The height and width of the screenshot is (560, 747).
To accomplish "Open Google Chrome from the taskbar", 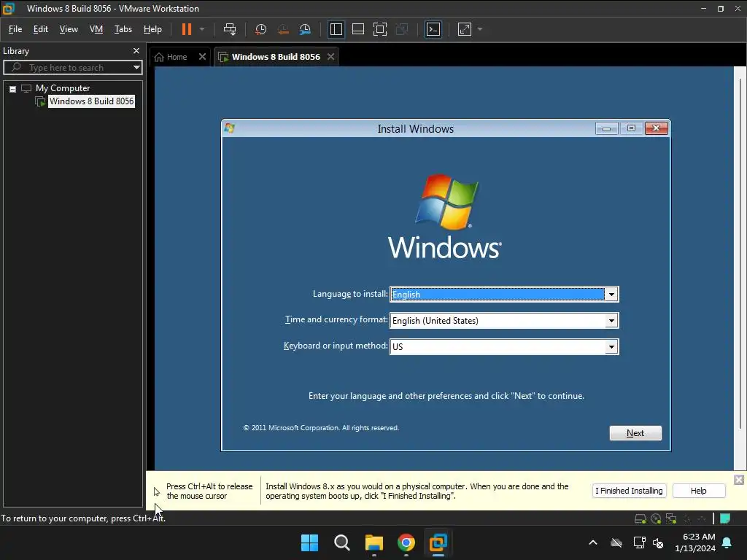I will pyautogui.click(x=406, y=542).
